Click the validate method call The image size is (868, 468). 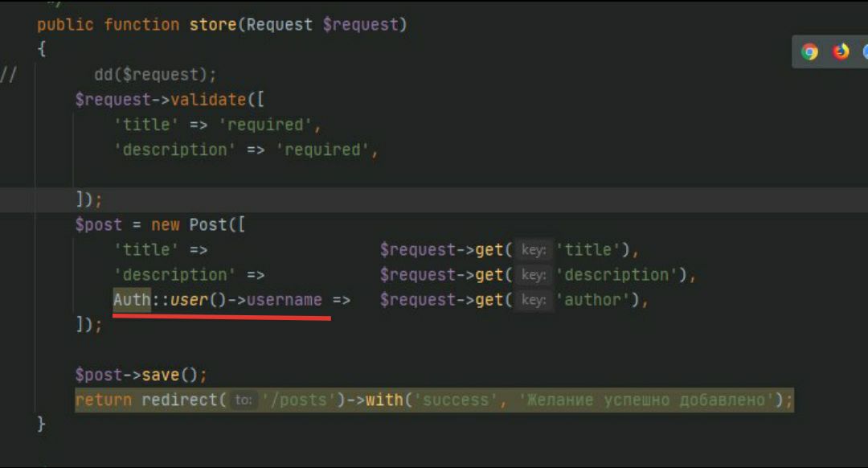[208, 100]
